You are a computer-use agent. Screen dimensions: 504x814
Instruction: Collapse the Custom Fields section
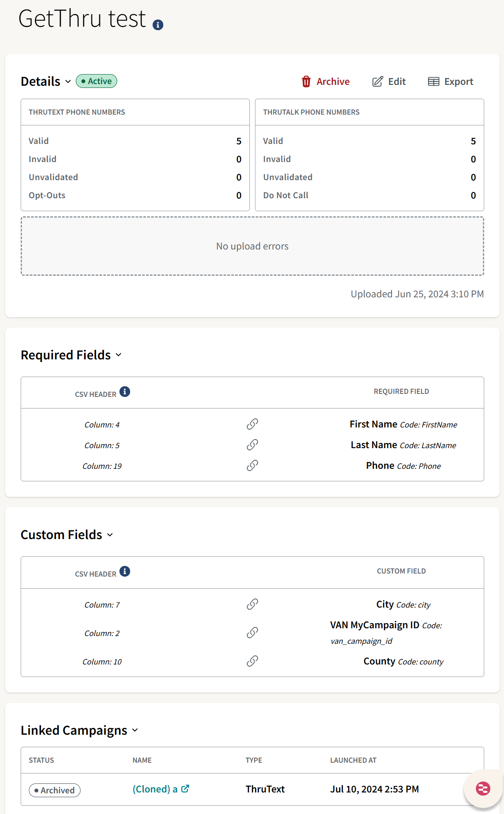pyautogui.click(x=110, y=535)
